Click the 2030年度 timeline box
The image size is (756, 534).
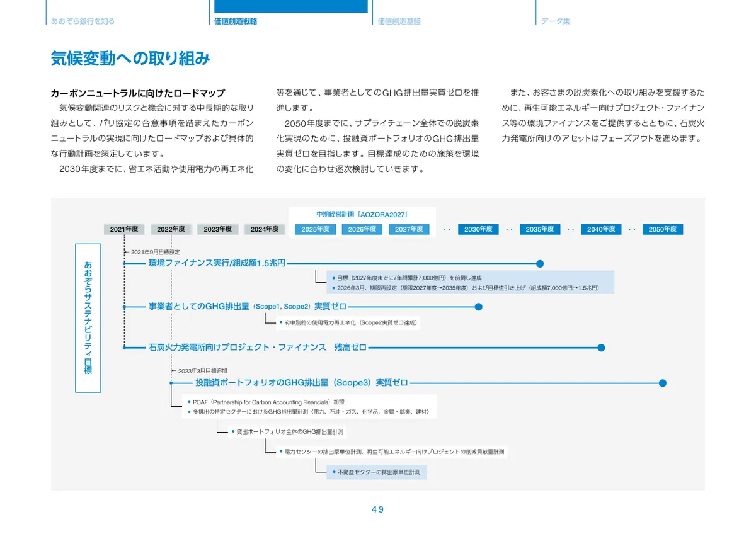click(x=478, y=229)
